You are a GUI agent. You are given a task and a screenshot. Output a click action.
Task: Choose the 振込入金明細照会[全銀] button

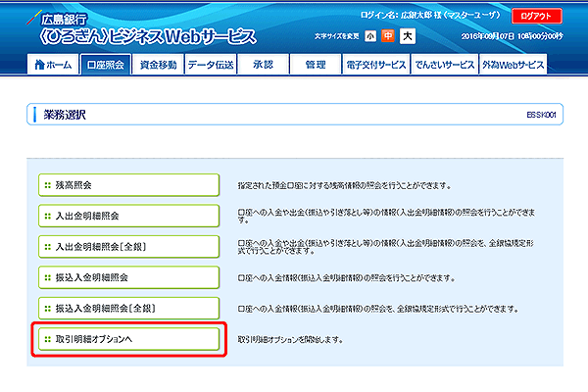tap(125, 308)
